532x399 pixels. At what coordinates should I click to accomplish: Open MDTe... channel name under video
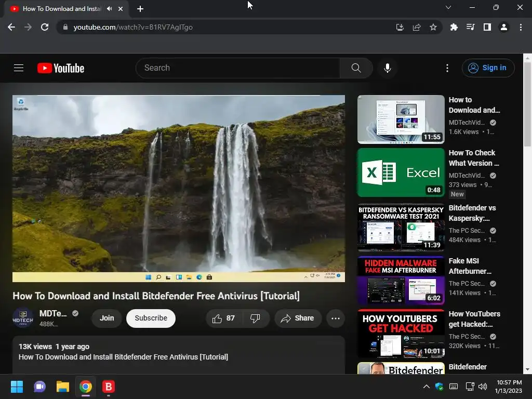(53, 313)
